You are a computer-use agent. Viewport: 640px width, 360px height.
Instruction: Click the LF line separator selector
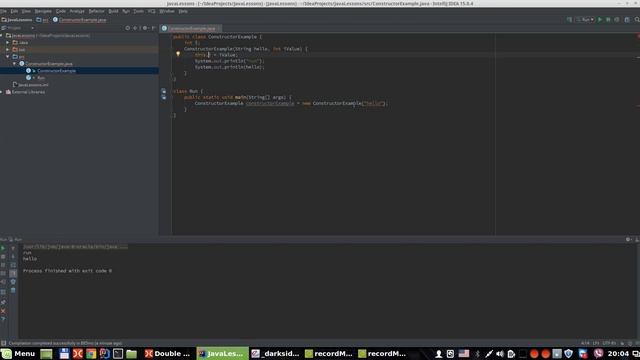(596, 343)
